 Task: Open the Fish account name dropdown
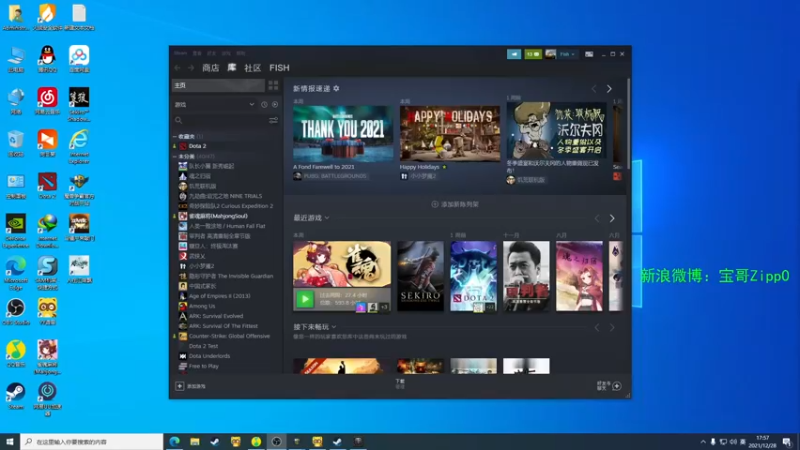567,54
